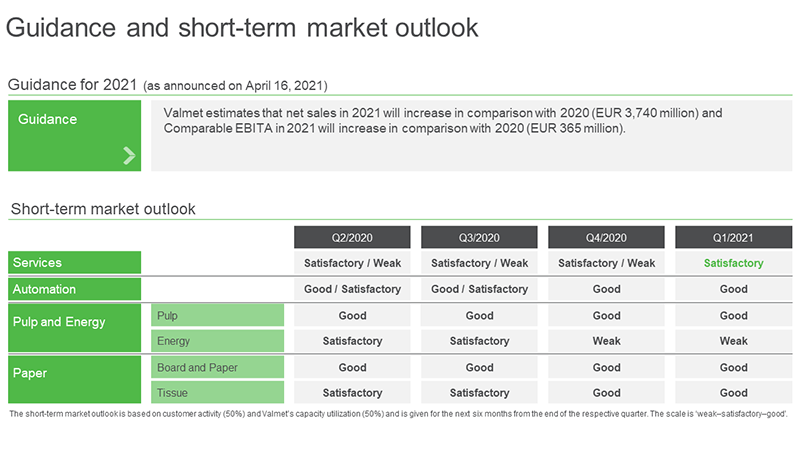
Task: Select the Short-term market outlook heading
Action: point(103,209)
